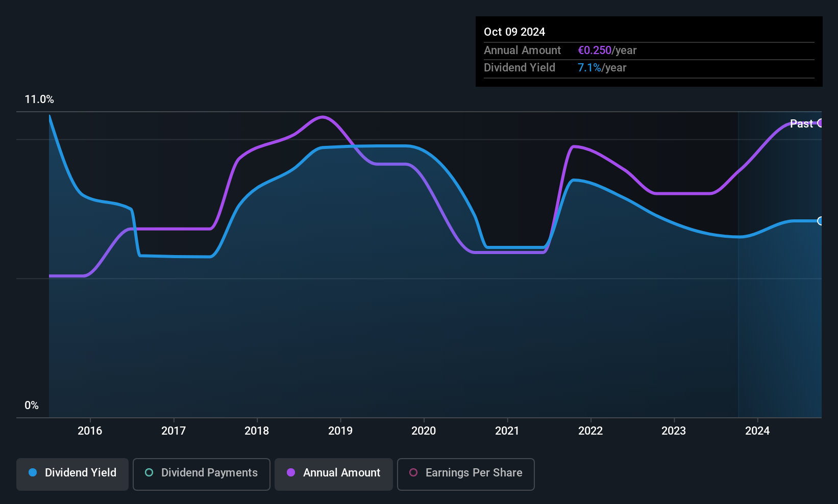Viewport: 838px width, 504px height.
Task: Click the 2017 x-axis label
Action: (x=174, y=431)
